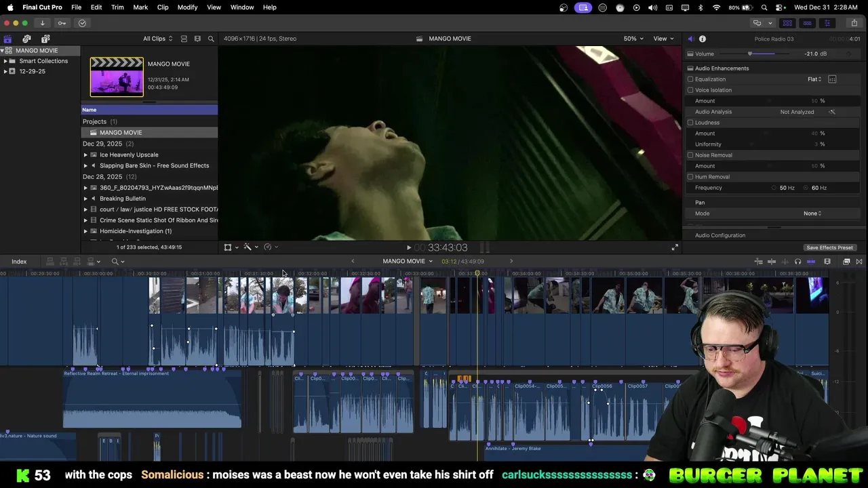Open the Flat equalization preset dropdown
The image size is (868, 488).
[x=814, y=79]
